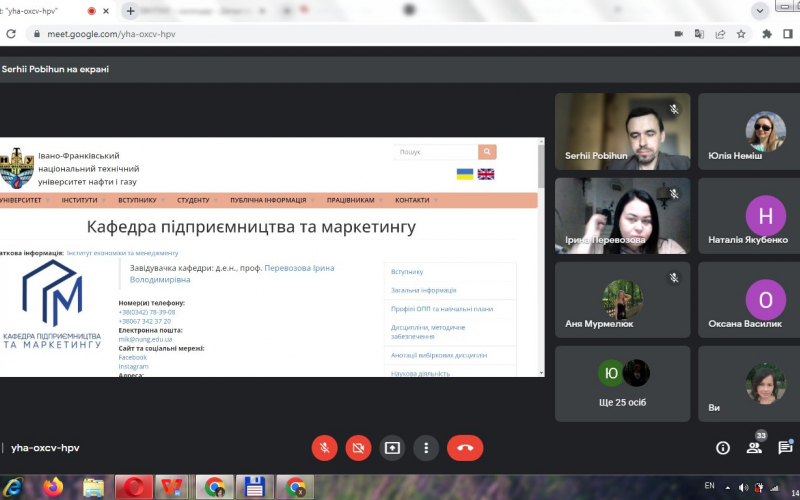
Task: Click phone number +38(0342) 78-39-08
Action: click(x=146, y=312)
